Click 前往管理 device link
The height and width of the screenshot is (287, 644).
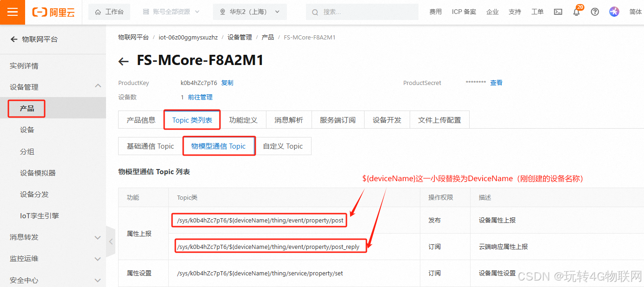click(200, 97)
